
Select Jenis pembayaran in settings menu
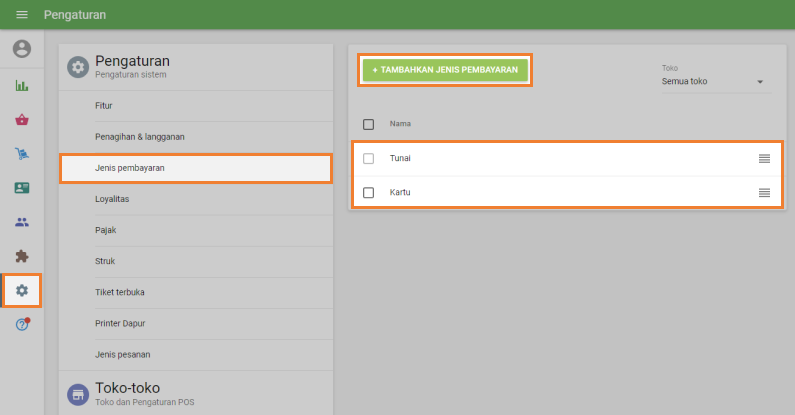point(195,168)
